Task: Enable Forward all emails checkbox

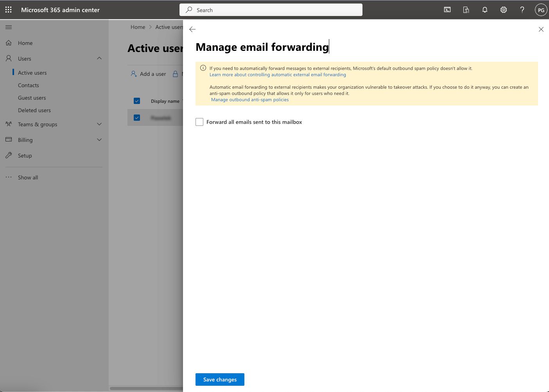Action: pos(199,122)
